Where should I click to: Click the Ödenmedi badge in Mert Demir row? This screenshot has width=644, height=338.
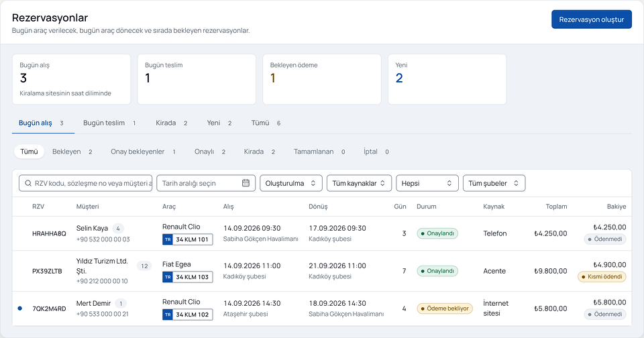point(605,314)
